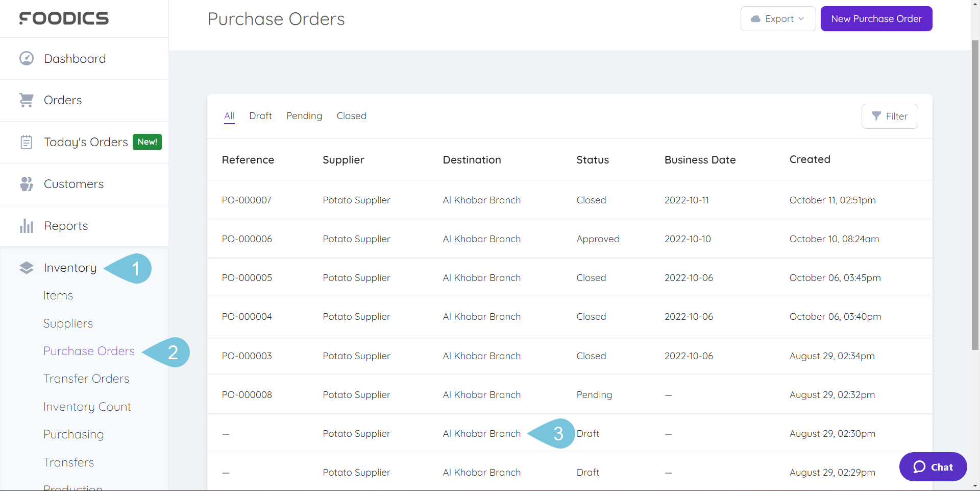
Task: Select the All tab
Action: 229,116
